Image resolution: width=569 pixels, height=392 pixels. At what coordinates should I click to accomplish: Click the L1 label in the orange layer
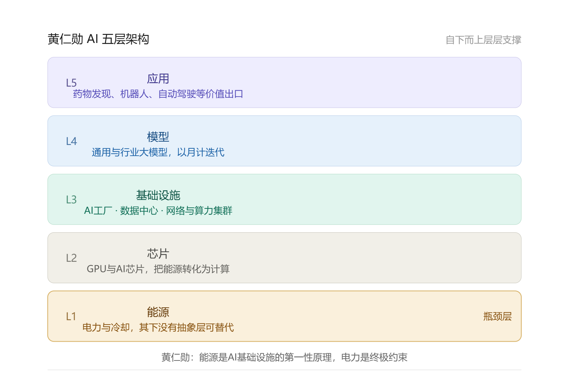pyautogui.click(x=71, y=316)
